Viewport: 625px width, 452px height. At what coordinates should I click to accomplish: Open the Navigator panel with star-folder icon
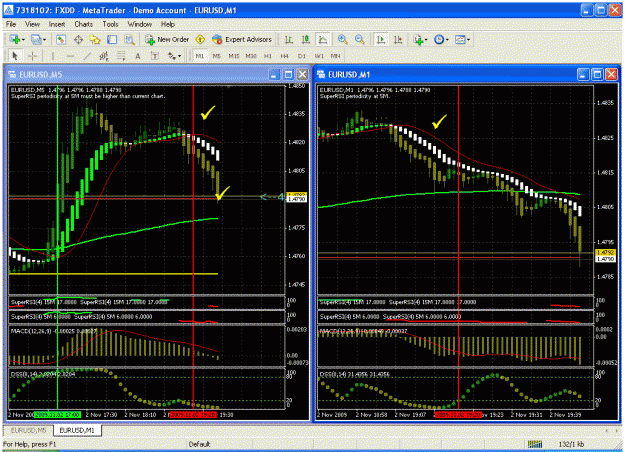95,39
